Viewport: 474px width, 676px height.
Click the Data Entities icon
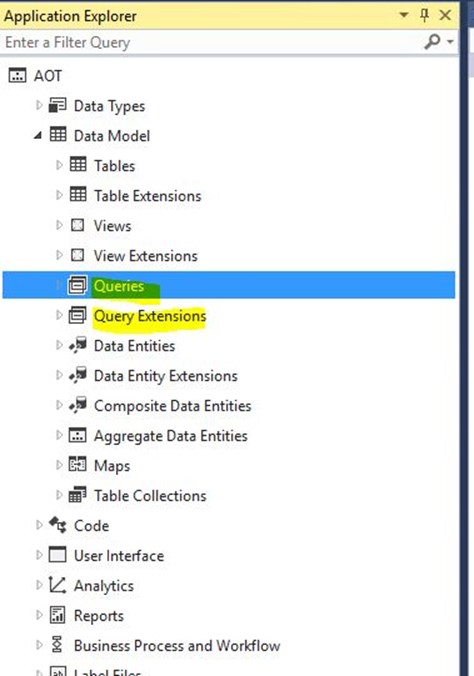(x=78, y=345)
